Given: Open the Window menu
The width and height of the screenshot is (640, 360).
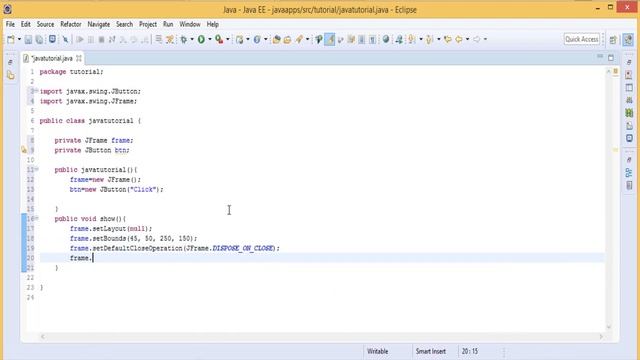Looking at the screenshot, I should point(190,24).
